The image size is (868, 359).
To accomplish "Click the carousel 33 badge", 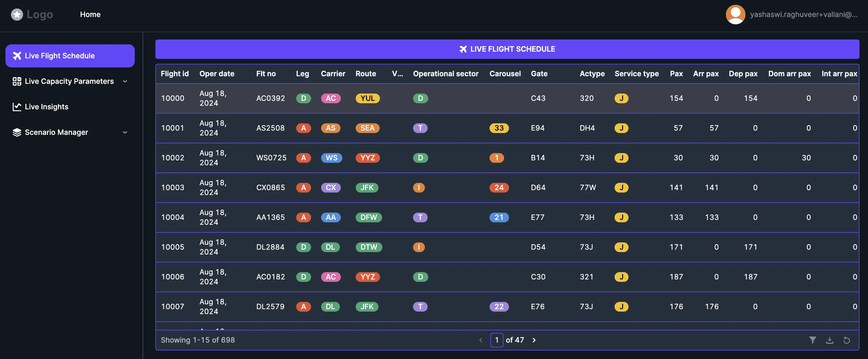I will point(499,128).
